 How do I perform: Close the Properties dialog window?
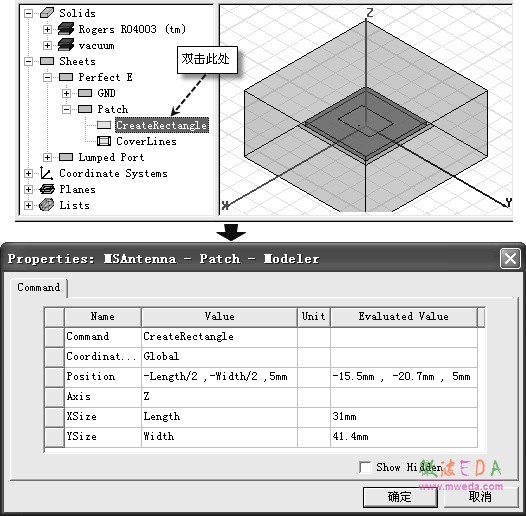[510, 259]
